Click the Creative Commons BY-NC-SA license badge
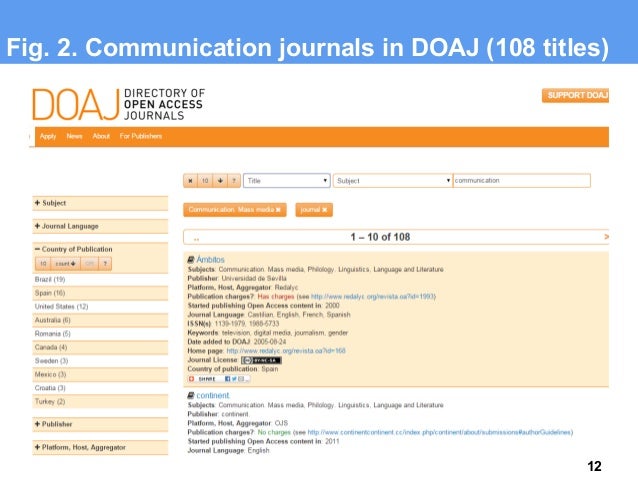The height and width of the screenshot is (479, 638). (x=261, y=360)
